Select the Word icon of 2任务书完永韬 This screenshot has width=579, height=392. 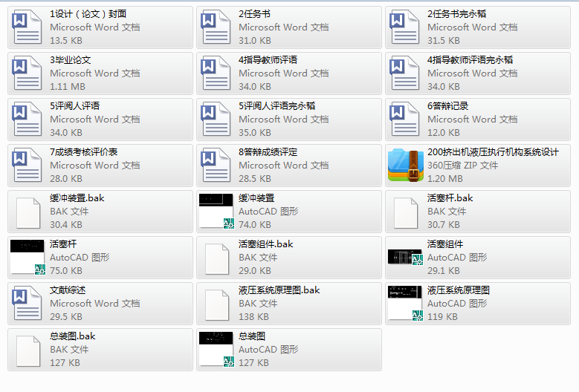tap(404, 27)
